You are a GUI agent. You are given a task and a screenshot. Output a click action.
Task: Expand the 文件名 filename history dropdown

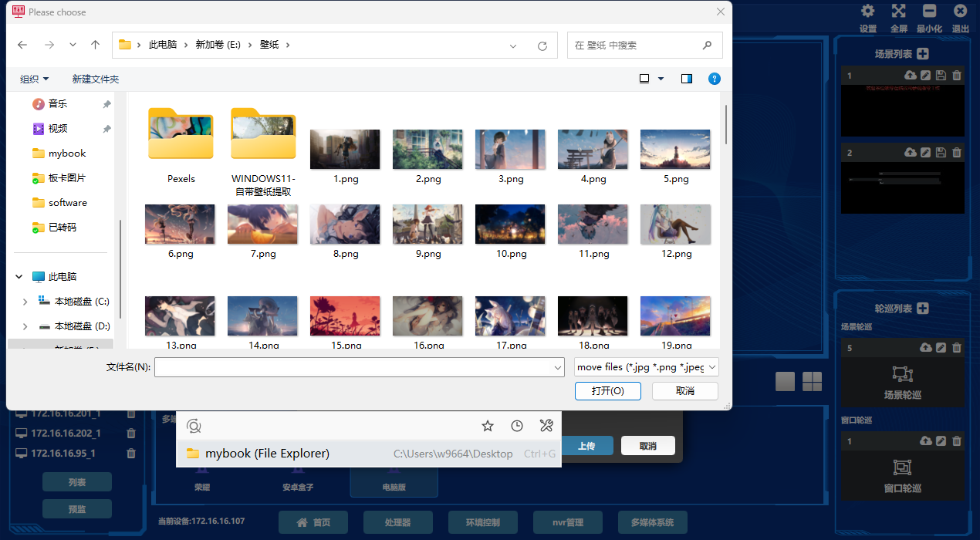[x=558, y=368]
